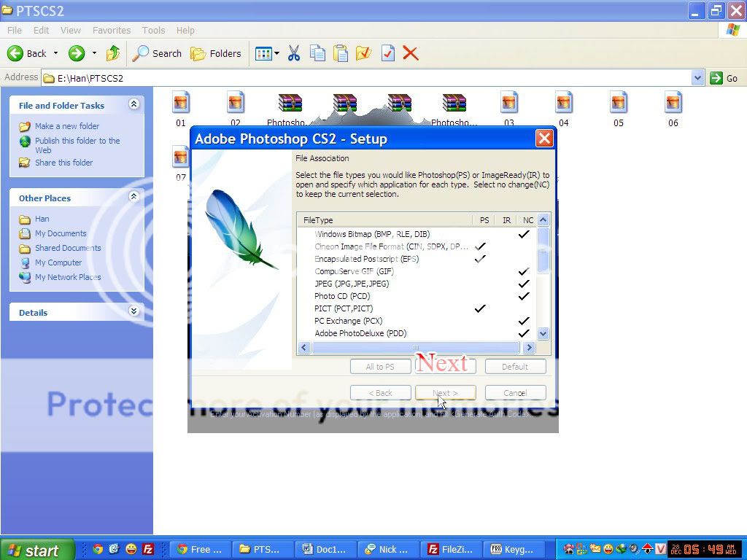Open the Favorites menu

[x=112, y=30]
